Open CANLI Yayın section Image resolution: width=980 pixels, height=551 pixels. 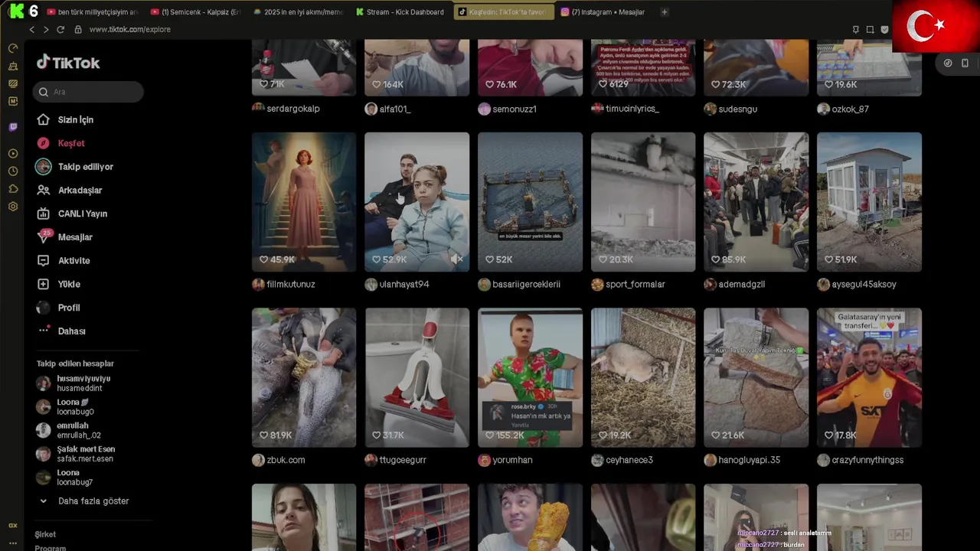pyautogui.click(x=82, y=214)
